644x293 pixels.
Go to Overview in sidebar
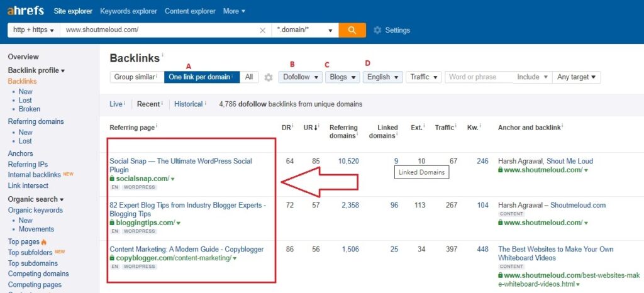(x=23, y=57)
